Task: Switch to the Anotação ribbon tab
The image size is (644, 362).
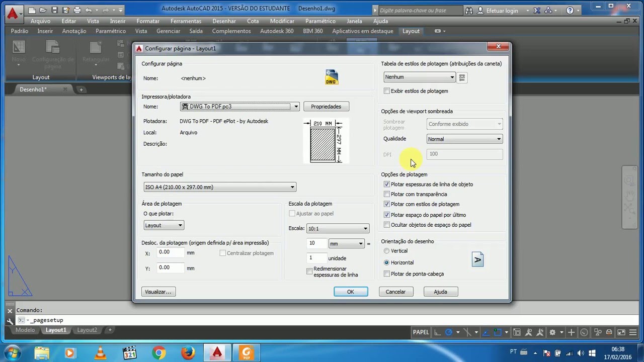Action: [x=74, y=31]
